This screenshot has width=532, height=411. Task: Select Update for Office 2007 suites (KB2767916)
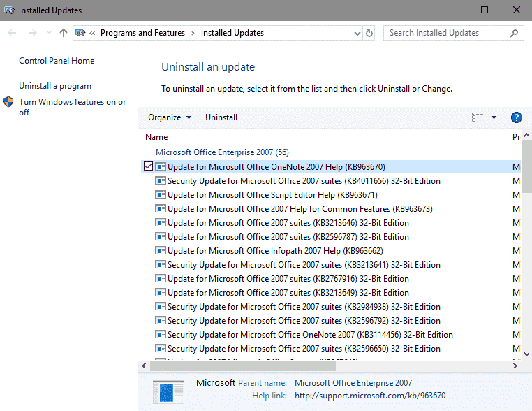pos(288,278)
